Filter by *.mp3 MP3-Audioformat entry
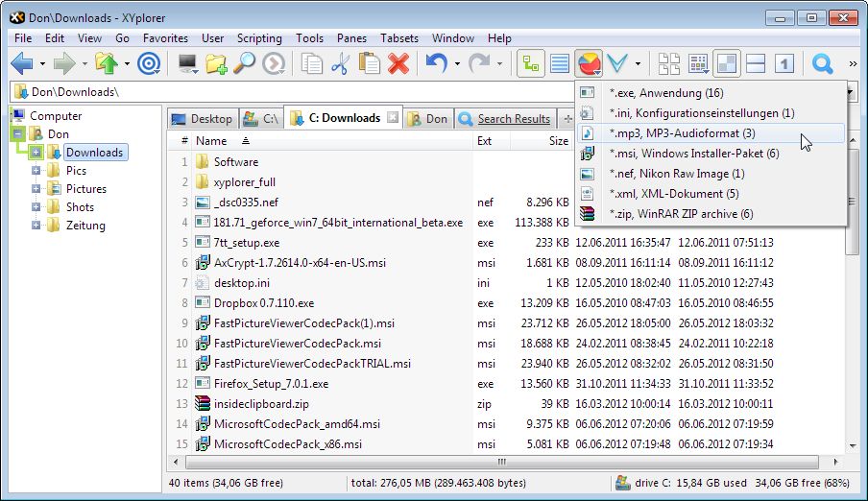The width and height of the screenshot is (868, 501). (711, 133)
